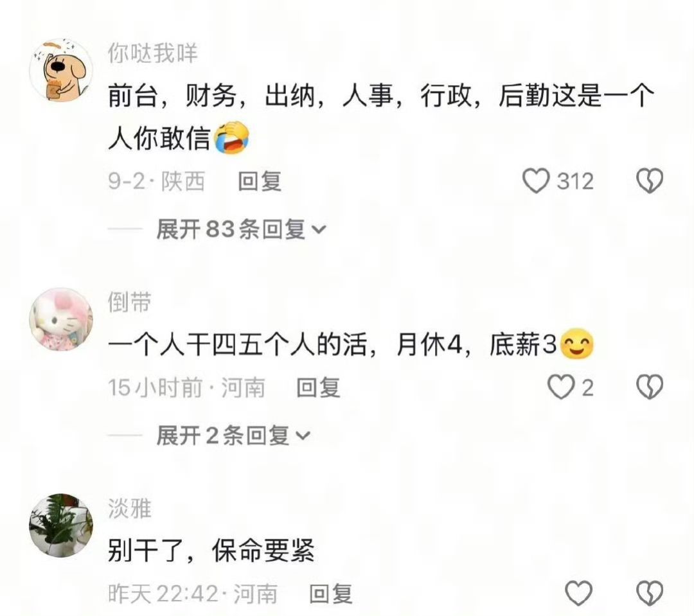Open 你哒我咩's dog avatar
This screenshot has width=694, height=616.
tap(61, 71)
